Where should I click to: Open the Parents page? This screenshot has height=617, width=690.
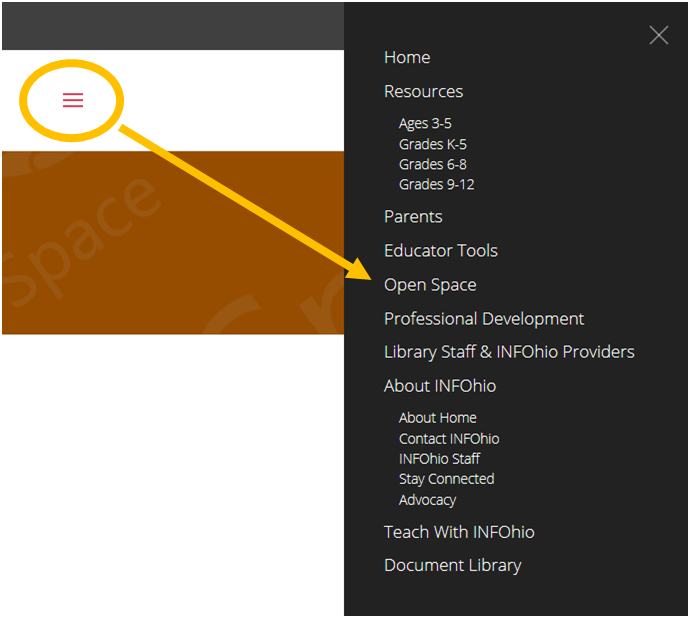pyautogui.click(x=413, y=217)
